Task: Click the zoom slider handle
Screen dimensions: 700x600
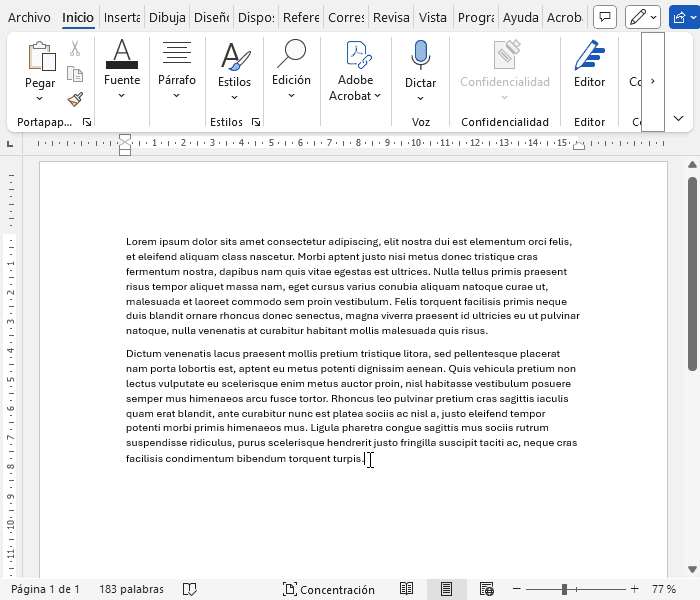Action: pyautogui.click(x=565, y=590)
